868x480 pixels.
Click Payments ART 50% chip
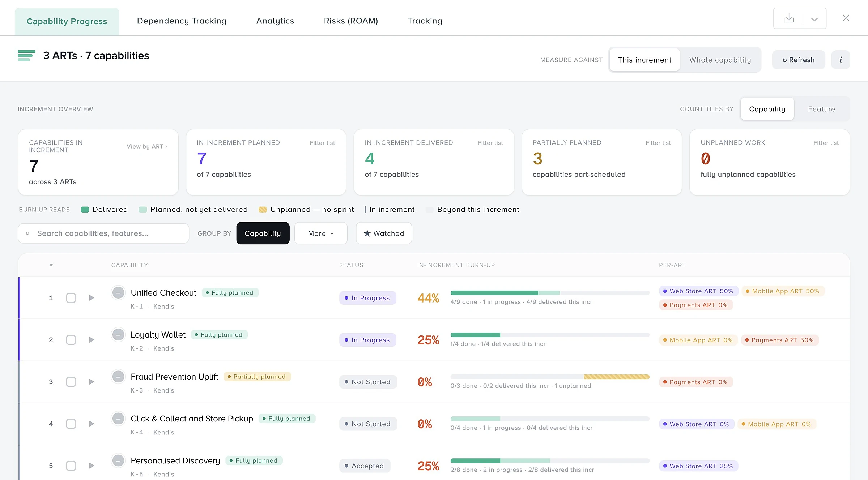click(780, 340)
